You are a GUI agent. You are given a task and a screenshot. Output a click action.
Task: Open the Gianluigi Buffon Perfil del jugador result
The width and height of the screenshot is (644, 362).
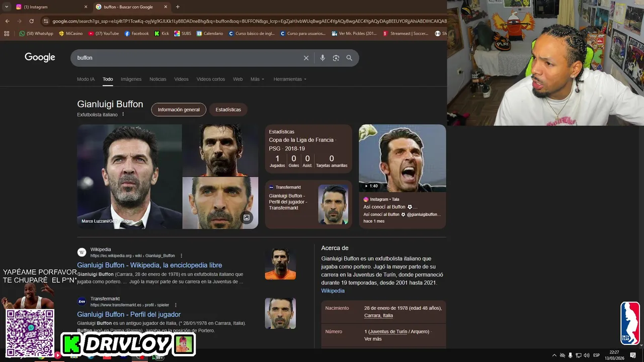pos(129,314)
